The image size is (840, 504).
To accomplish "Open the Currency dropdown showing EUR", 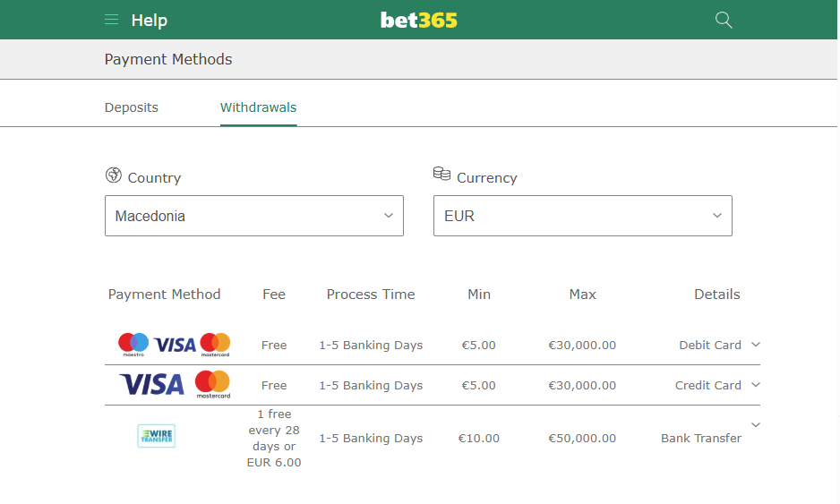I will [x=583, y=216].
